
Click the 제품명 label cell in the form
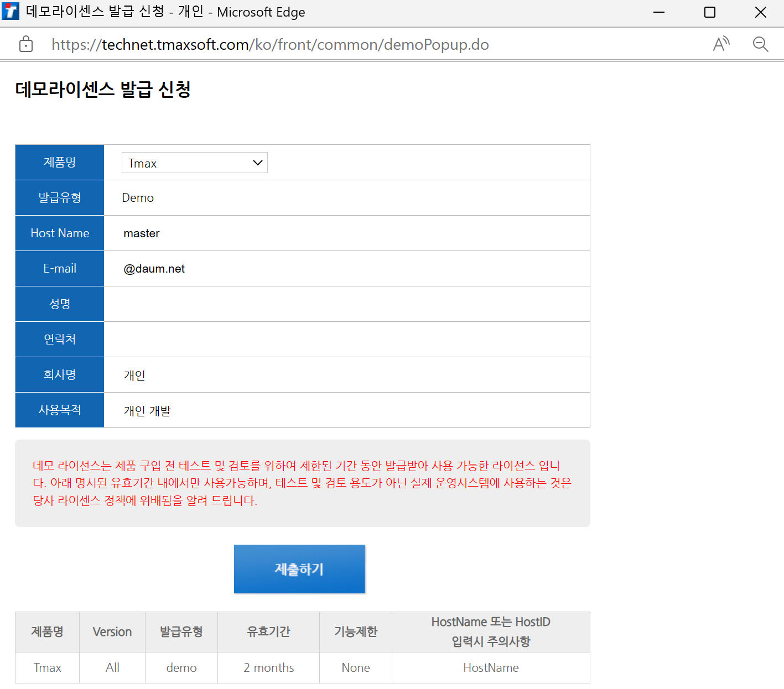pos(60,163)
